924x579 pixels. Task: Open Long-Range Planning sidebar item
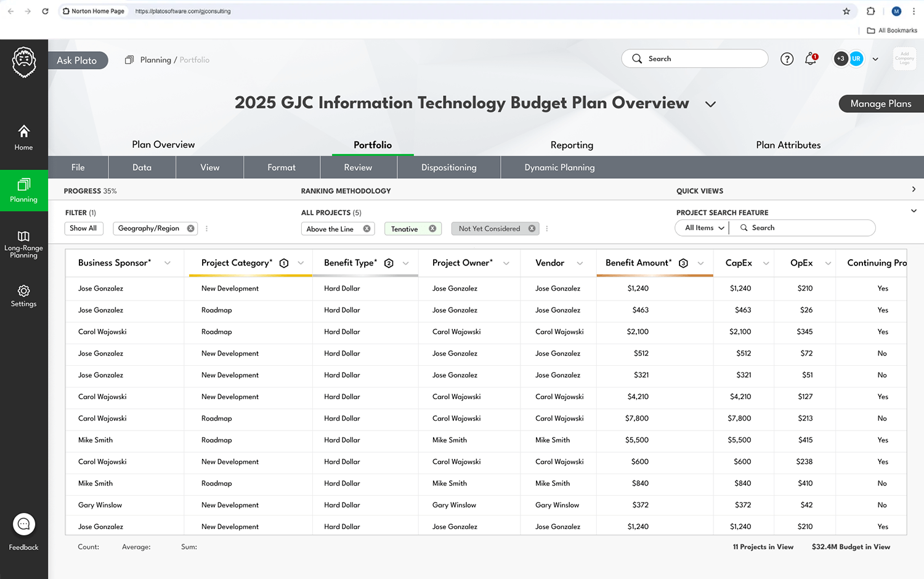(x=23, y=245)
